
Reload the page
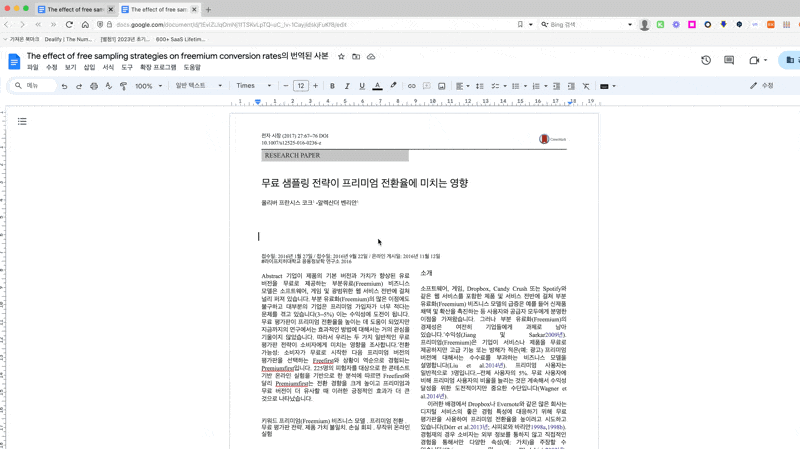69,24
